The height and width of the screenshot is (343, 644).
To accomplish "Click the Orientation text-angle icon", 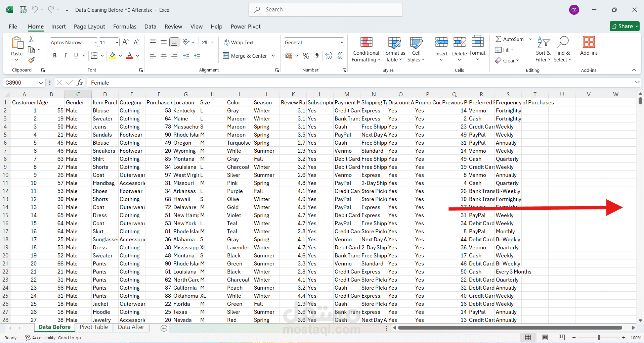I will pos(186,42).
